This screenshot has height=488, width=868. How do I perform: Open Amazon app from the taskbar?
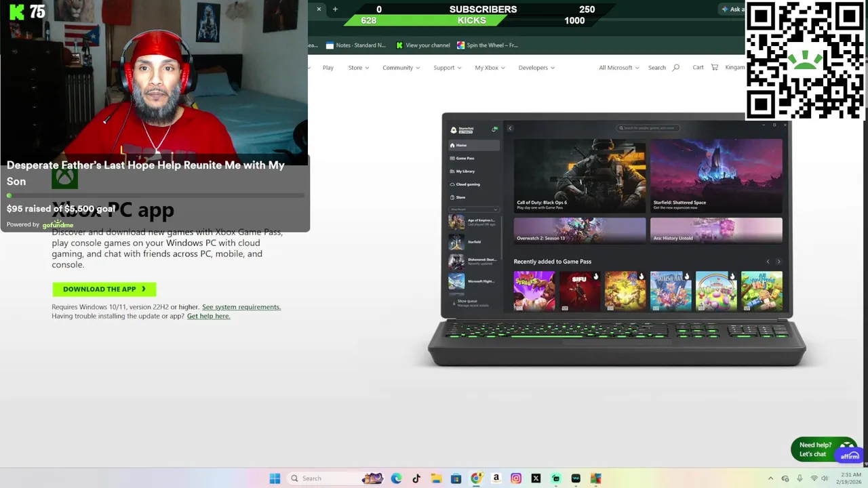pos(496,479)
